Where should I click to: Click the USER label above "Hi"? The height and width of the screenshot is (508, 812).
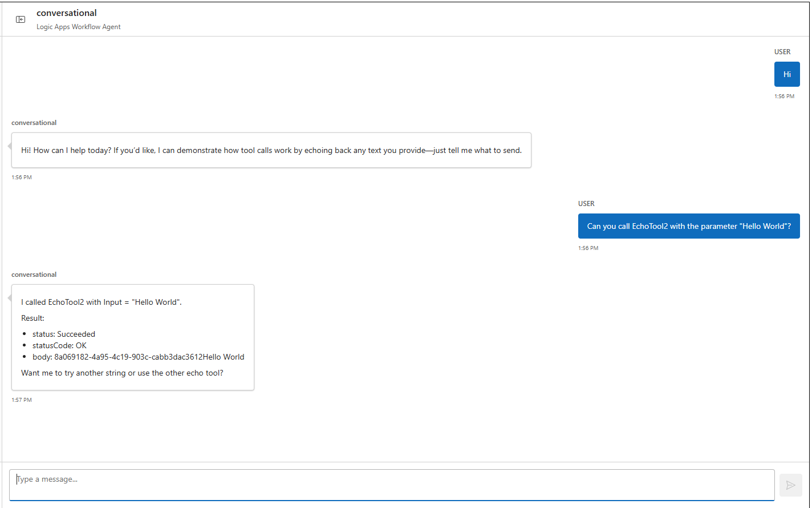[782, 52]
